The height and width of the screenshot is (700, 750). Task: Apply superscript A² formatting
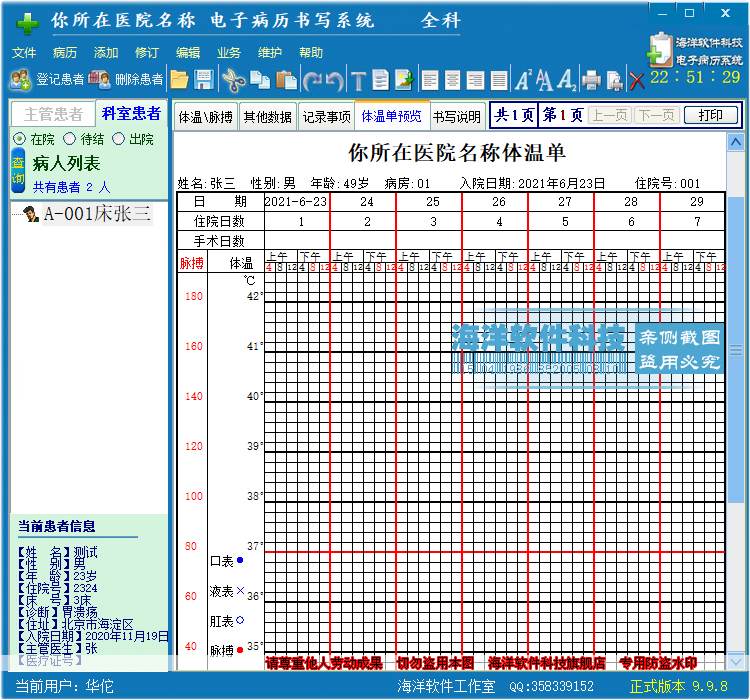click(523, 80)
